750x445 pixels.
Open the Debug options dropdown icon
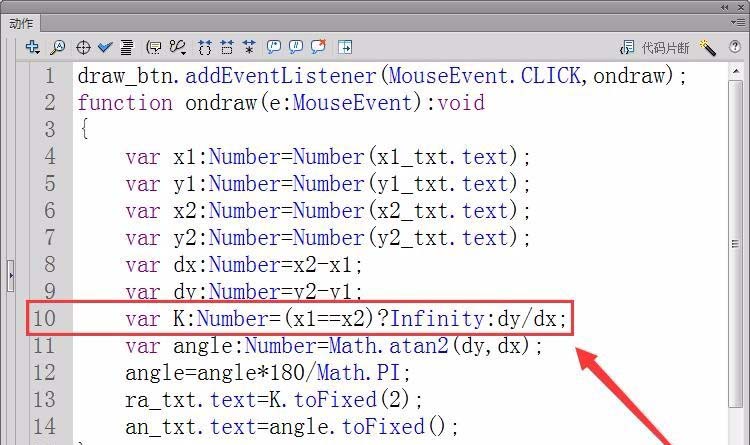pos(177,47)
